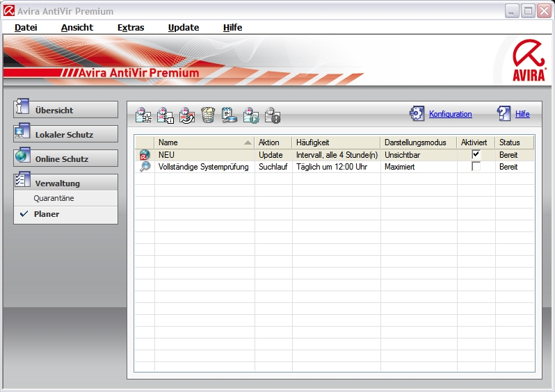Viewport: 555px width, 392px height.
Task: Expand the Lokaler Schutz section
Action: click(66, 134)
